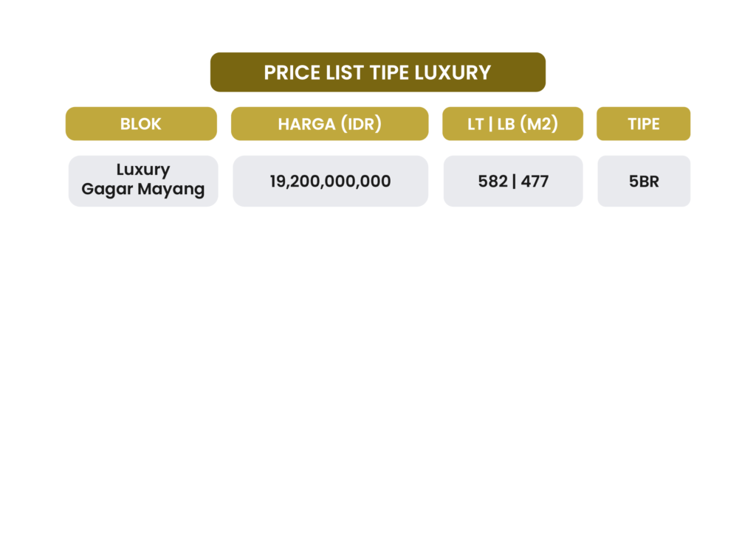
Task: Click the LT label in the header
Action: pyautogui.click(x=475, y=124)
